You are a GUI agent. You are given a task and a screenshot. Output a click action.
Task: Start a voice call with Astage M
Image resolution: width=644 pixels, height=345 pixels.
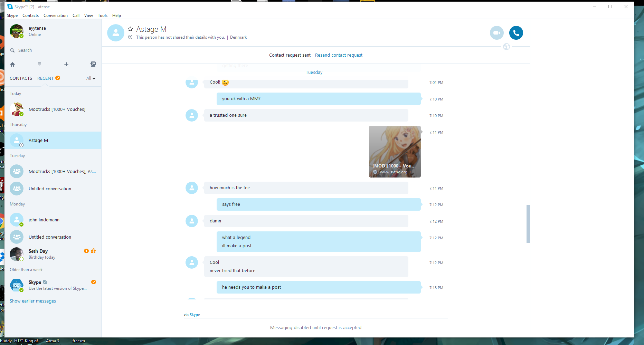pos(516,33)
